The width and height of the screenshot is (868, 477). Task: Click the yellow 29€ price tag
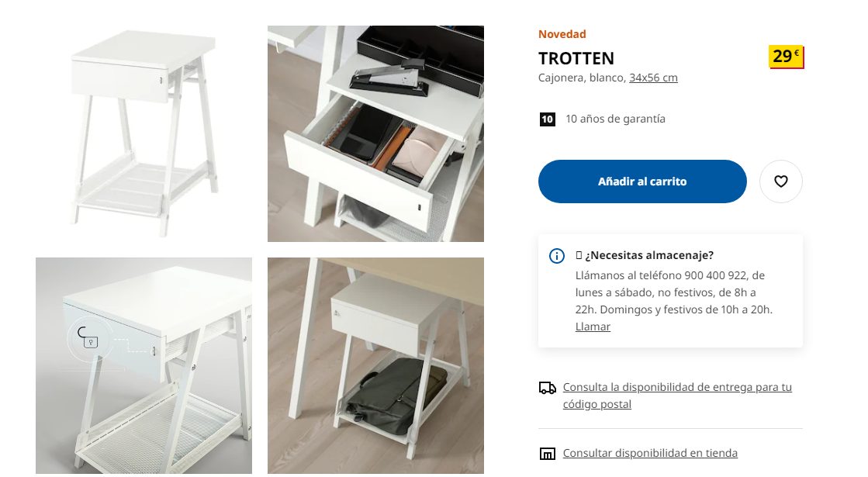(x=786, y=57)
